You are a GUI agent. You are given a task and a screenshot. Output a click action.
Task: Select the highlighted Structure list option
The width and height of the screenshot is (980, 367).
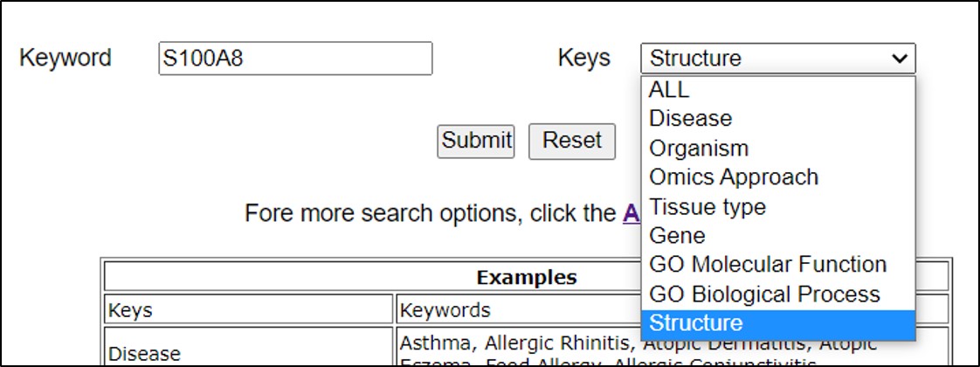tap(695, 322)
